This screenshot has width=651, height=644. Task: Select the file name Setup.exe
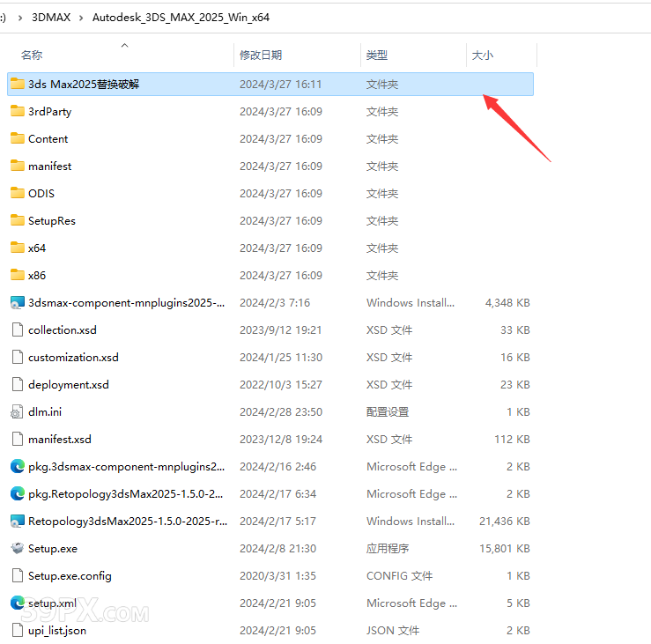53,549
